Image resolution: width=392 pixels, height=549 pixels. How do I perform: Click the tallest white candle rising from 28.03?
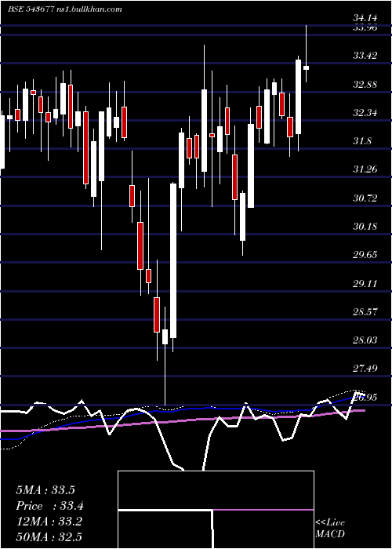[x=173, y=260]
